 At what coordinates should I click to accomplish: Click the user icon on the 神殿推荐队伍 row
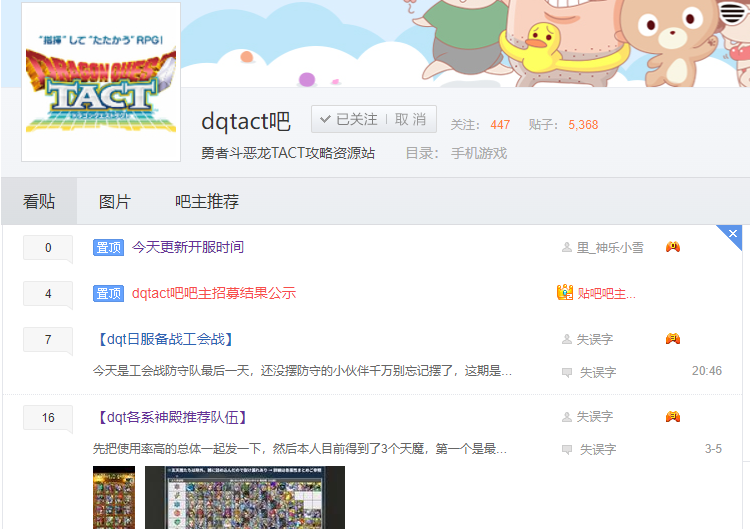click(x=567, y=417)
